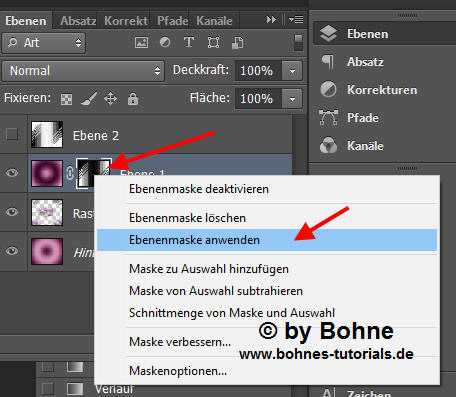Toggle the layer filter switch
This screenshot has width=456, height=397.
click(298, 43)
